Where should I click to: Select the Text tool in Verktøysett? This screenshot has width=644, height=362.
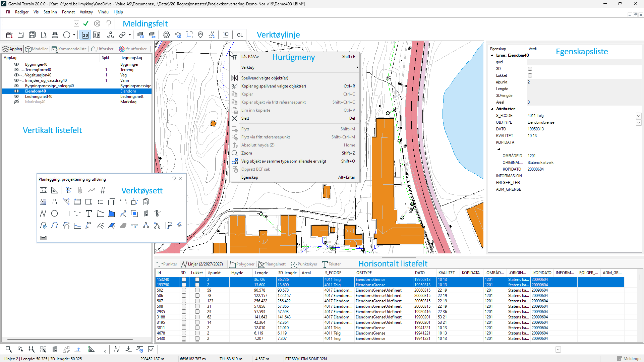coord(89,214)
